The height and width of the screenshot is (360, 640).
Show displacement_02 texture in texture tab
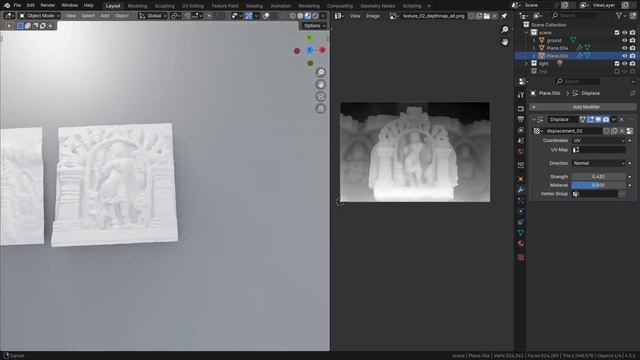point(630,131)
